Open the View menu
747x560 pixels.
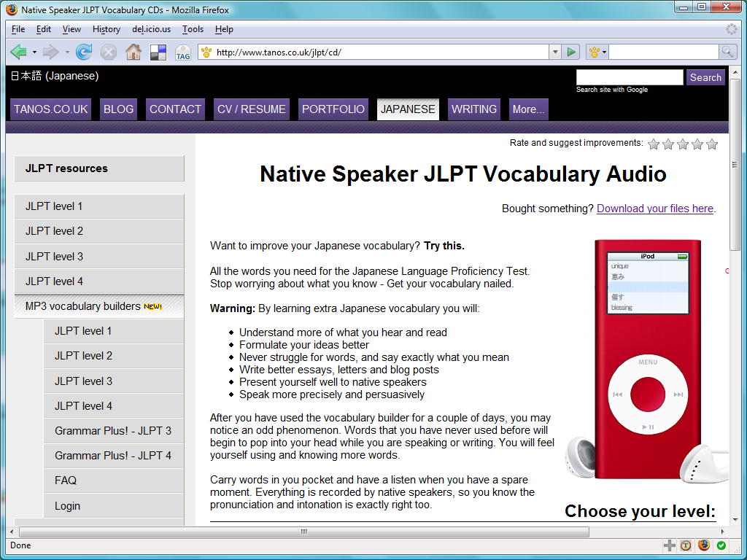click(x=71, y=29)
